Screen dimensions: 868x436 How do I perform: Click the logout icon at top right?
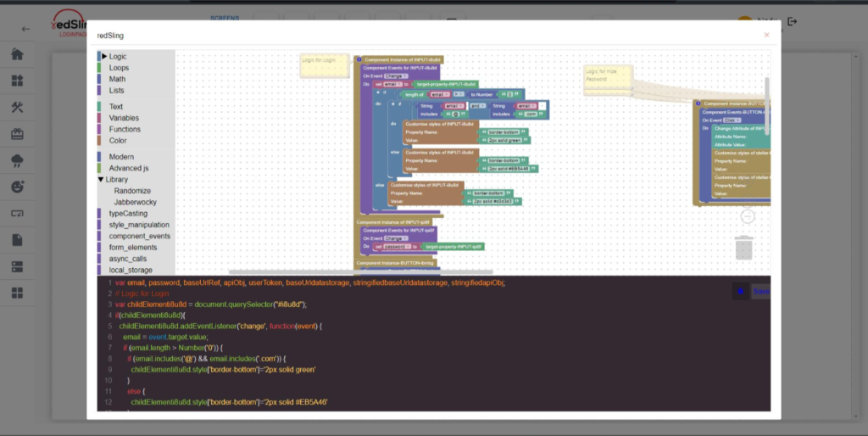[x=793, y=21]
